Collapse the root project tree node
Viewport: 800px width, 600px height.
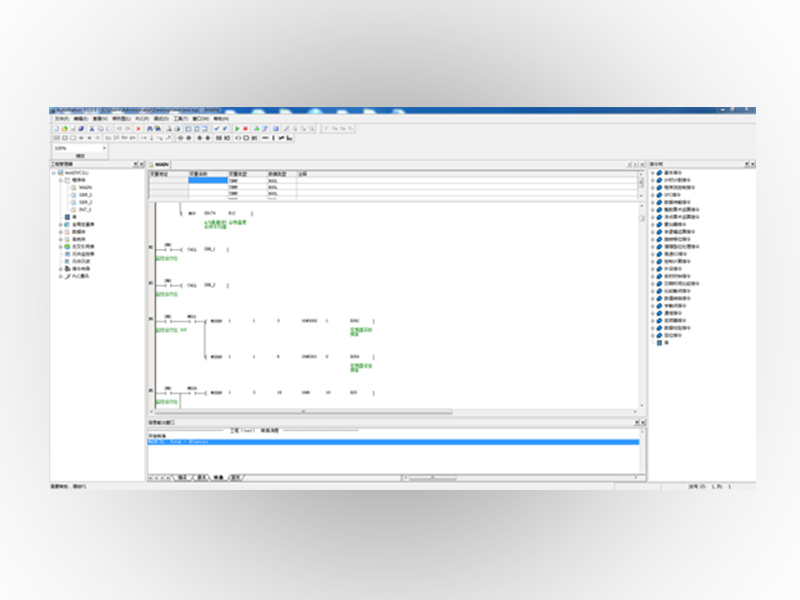[54, 172]
